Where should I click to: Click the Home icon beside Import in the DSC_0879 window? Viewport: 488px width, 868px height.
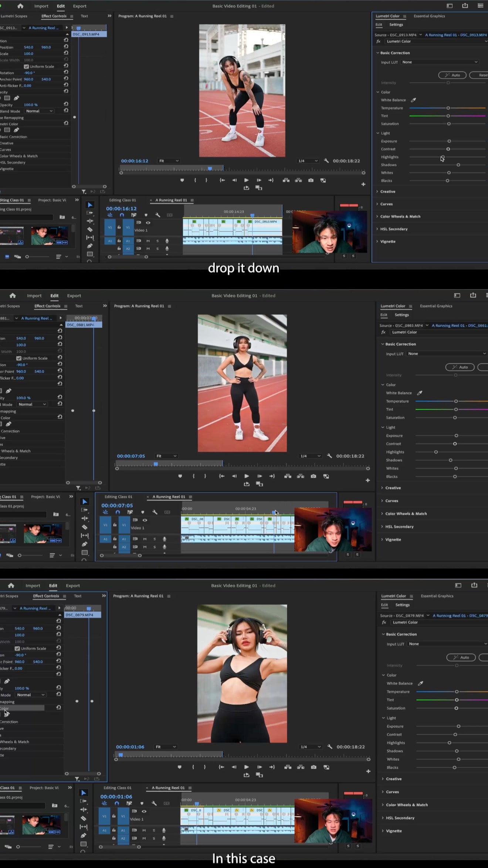coord(11,585)
